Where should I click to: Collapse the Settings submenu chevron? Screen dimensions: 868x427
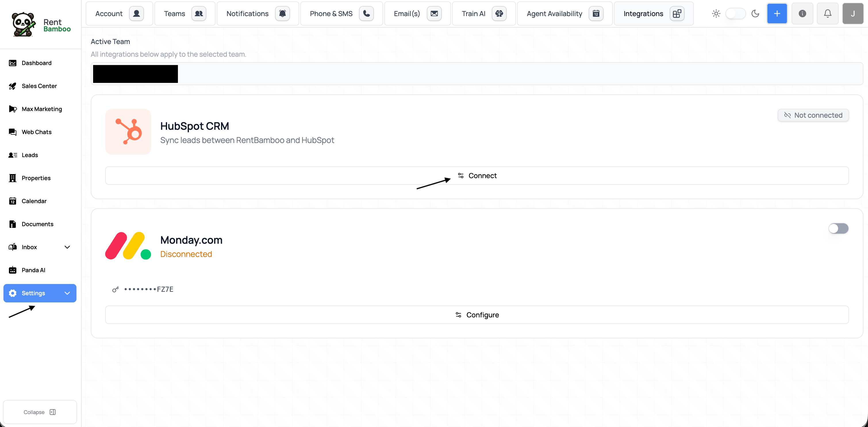click(x=67, y=293)
